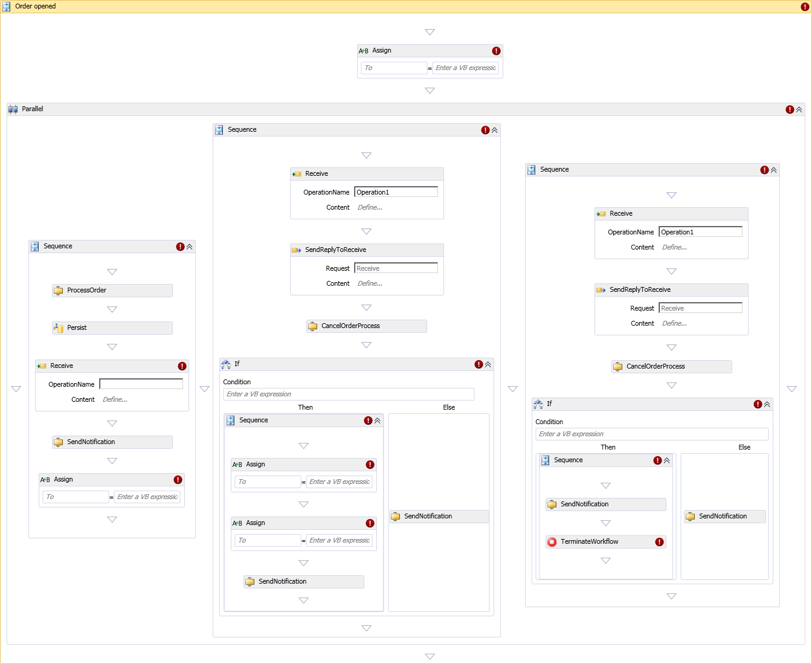
Task: Click the top Assign activity A+B icon
Action: tap(364, 51)
